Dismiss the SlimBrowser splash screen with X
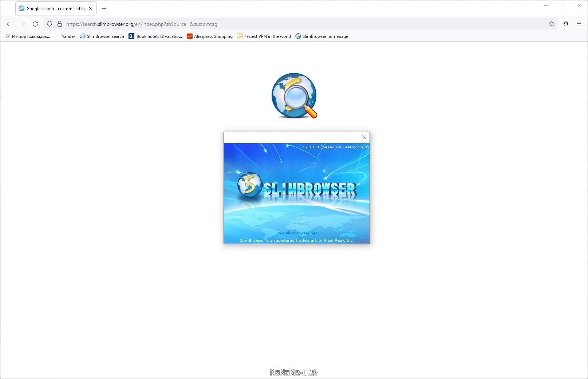The image size is (588, 379). click(x=364, y=137)
